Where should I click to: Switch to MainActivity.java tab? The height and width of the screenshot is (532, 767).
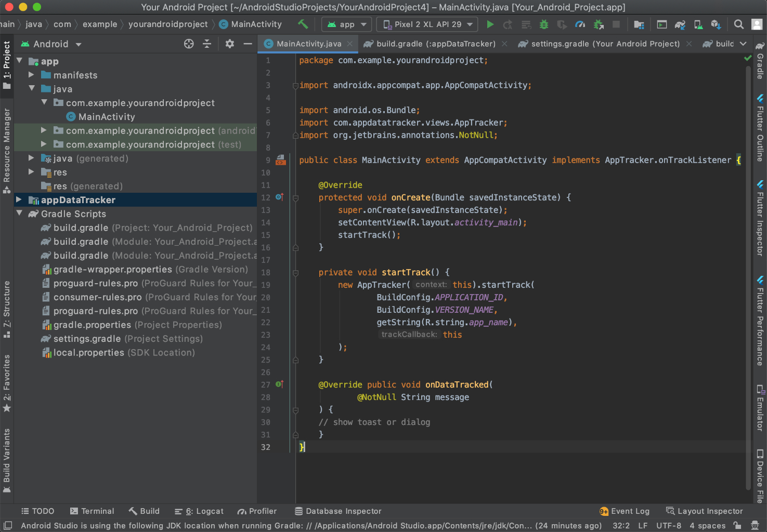pyautogui.click(x=309, y=44)
